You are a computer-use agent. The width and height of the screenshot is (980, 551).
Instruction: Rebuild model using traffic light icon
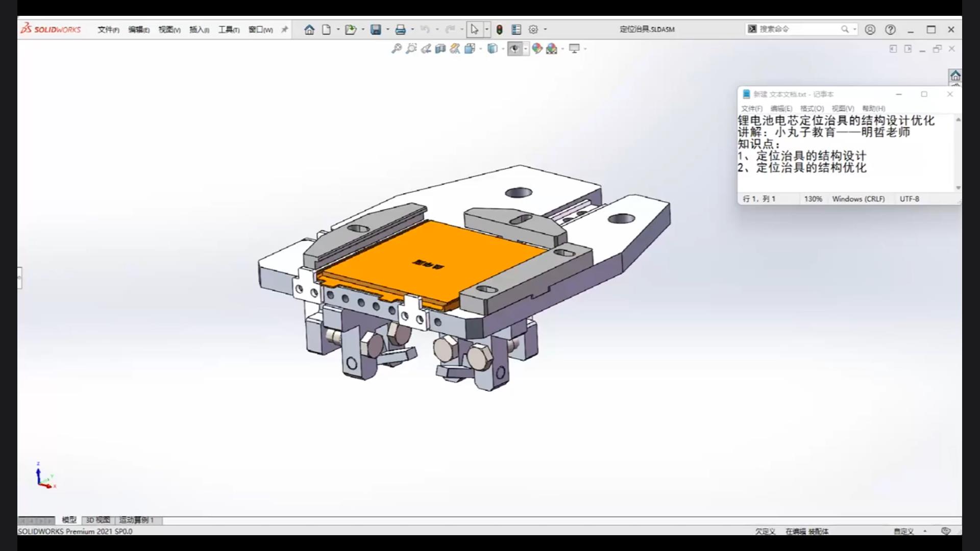point(500,30)
